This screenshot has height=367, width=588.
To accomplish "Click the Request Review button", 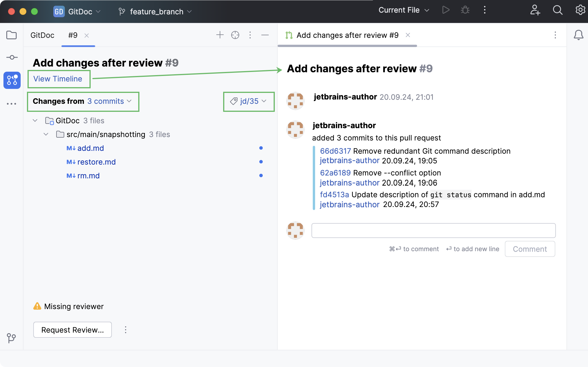I will pyautogui.click(x=72, y=330).
